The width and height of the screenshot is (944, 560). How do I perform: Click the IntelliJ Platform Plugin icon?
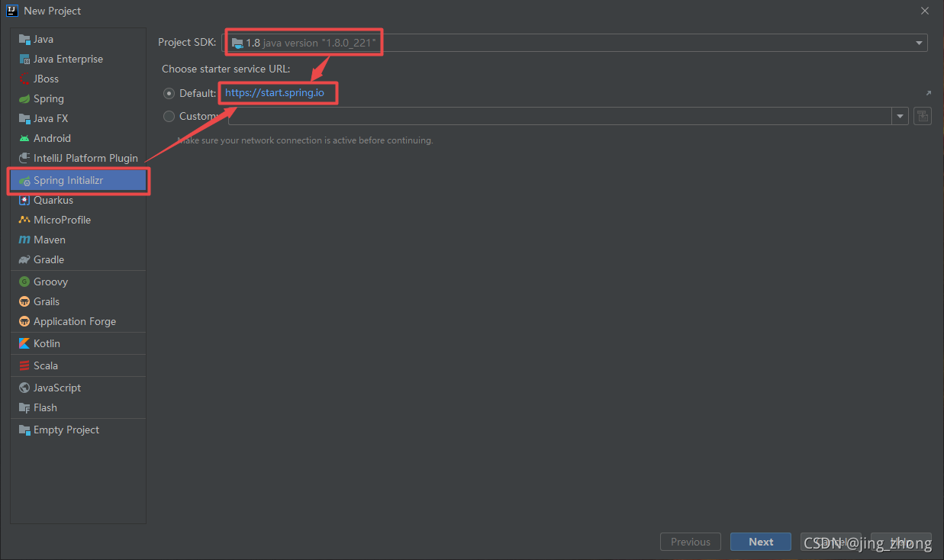pyautogui.click(x=24, y=158)
